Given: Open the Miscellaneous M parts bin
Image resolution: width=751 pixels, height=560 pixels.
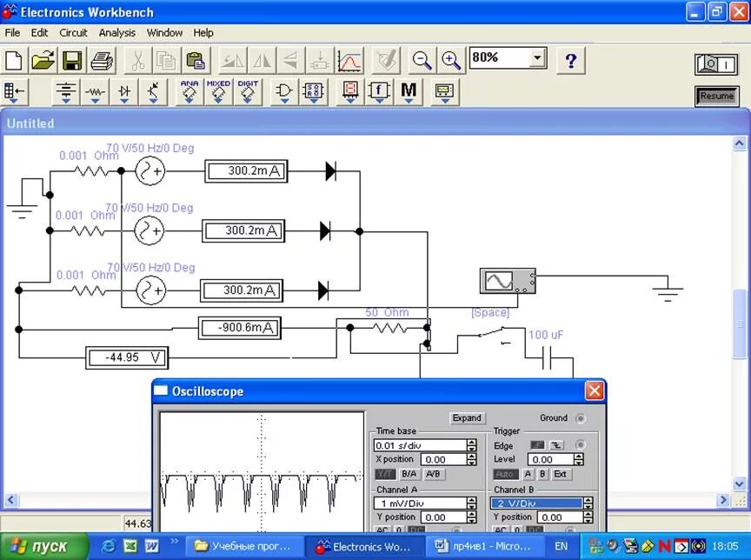Looking at the screenshot, I should (x=409, y=91).
